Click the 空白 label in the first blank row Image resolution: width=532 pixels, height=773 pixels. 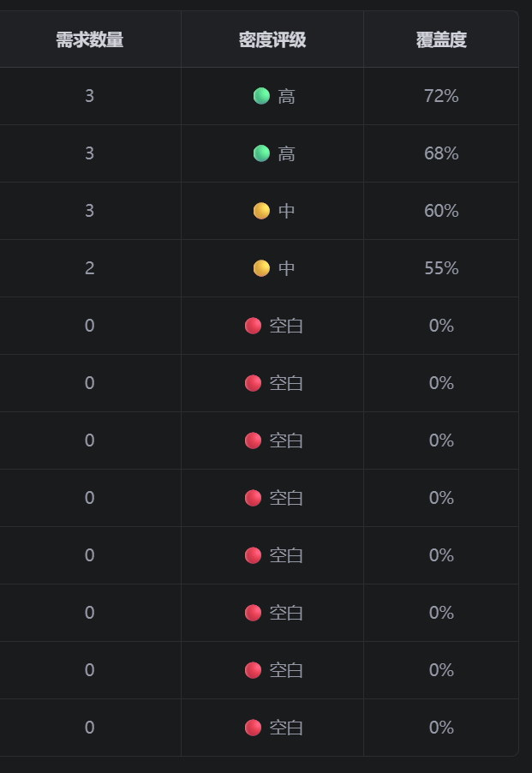click(x=286, y=326)
